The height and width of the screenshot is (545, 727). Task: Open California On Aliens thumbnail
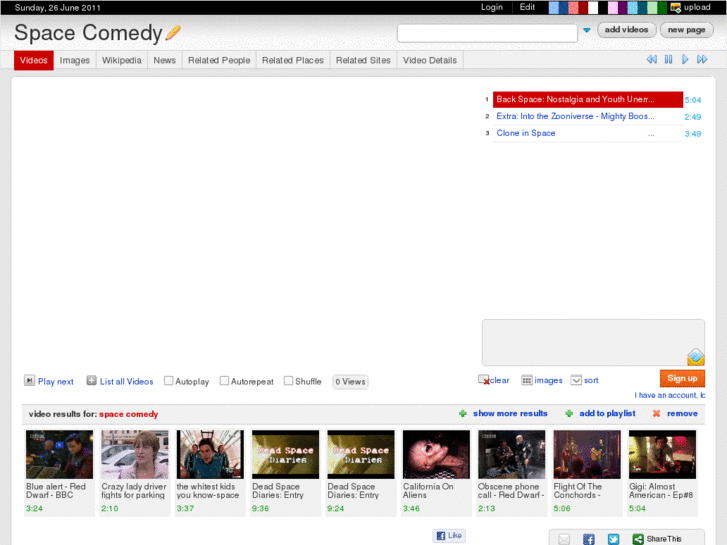(x=436, y=454)
